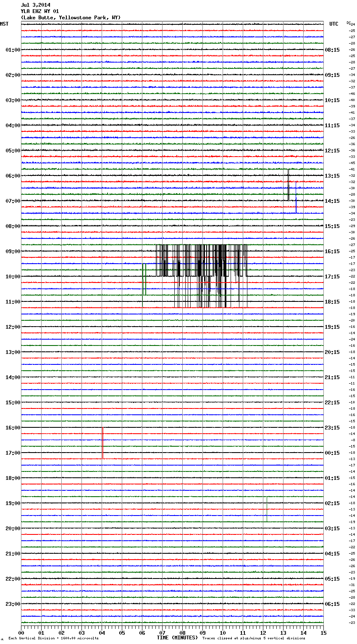Viewport: 357px width, 644px height.
Task: Click the "10:00" MST row label
Action: 13,277
